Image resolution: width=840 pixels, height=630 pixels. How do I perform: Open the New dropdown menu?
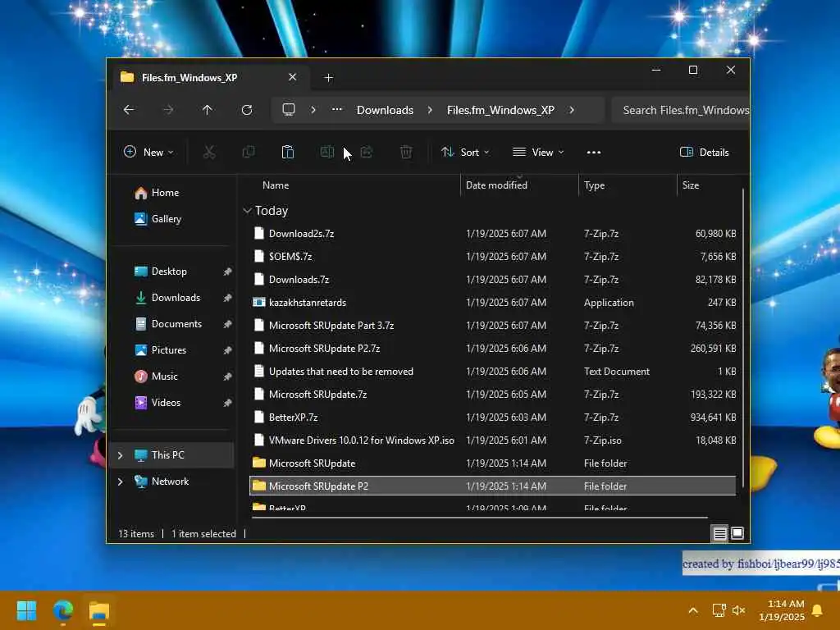(x=148, y=152)
